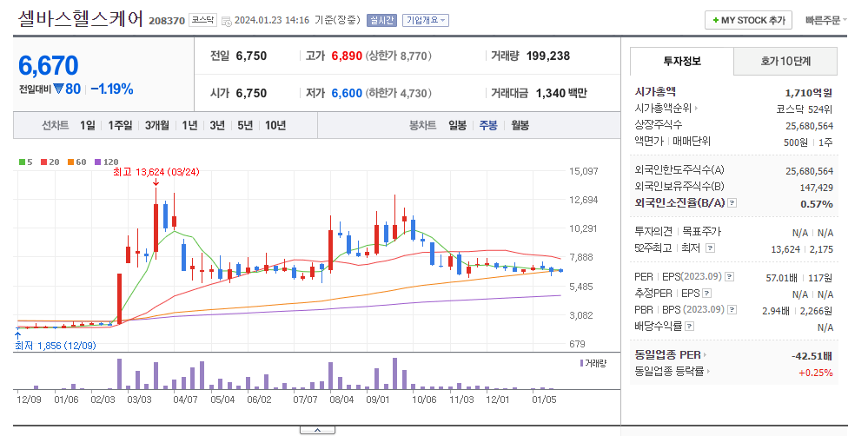This screenshot has width=868, height=436.
Task: Show the 주봉 weekly candle chart
Action: point(488,126)
